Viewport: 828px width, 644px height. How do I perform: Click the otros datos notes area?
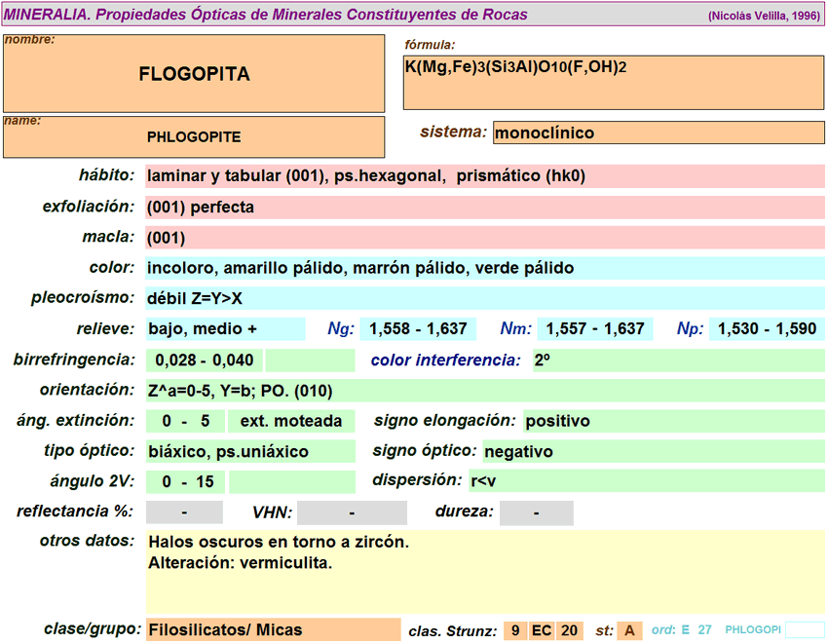[484, 571]
